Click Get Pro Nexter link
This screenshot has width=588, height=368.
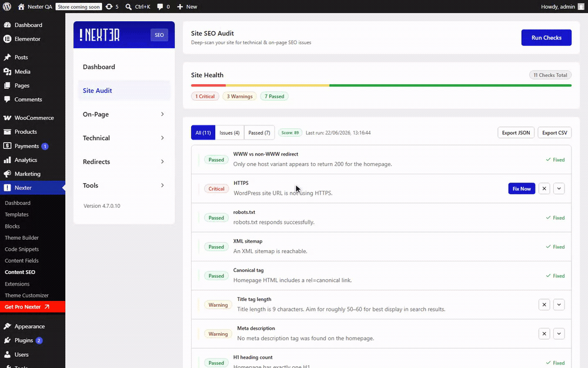point(32,307)
